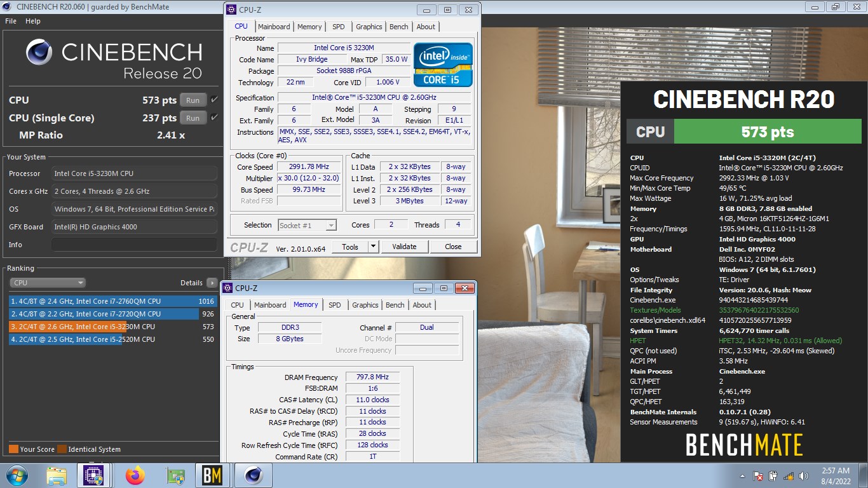Viewport: 868px width, 488px height.
Task: Select the i5-3230M ranking entry
Action: (x=112, y=327)
